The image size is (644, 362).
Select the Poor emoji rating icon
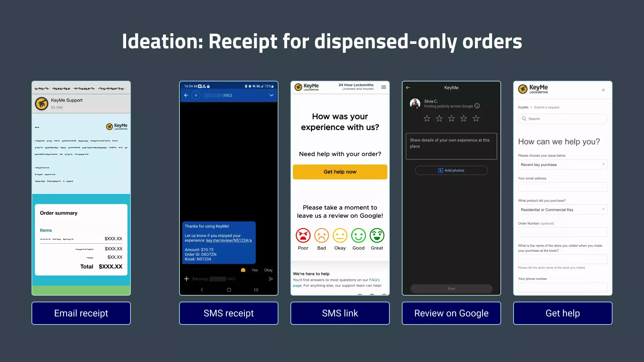(x=303, y=236)
